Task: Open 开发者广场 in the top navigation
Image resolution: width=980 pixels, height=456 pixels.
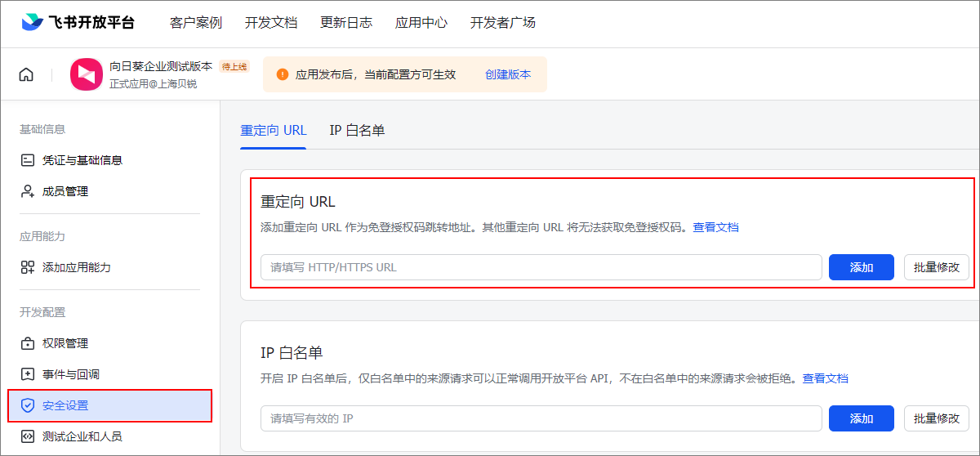Action: [x=503, y=23]
